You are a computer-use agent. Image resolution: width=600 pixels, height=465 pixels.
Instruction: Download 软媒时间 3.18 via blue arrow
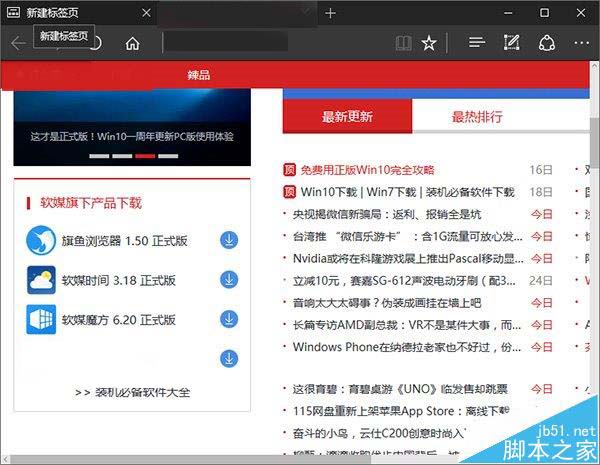[x=229, y=280]
